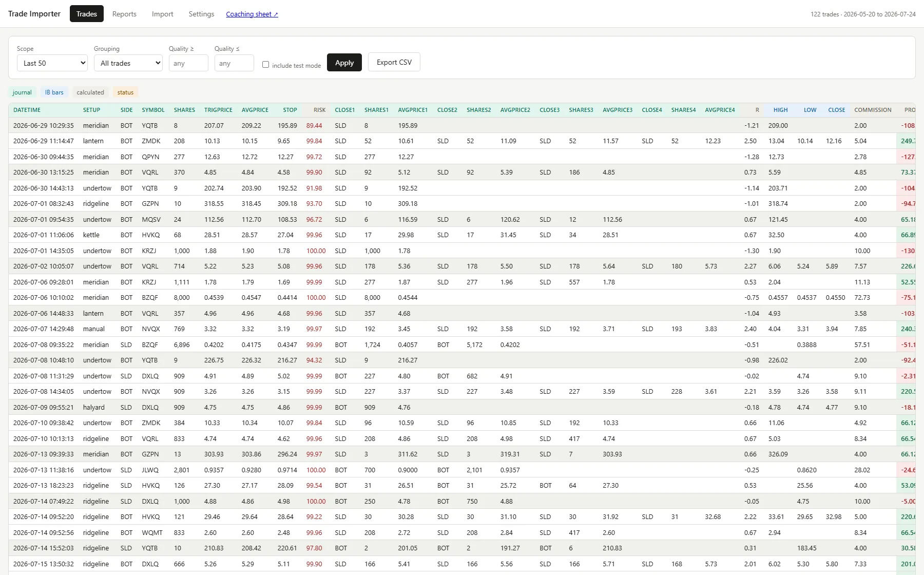Screen dimensions: 924x575
Task: Select the journal legend chip
Action: tap(22, 92)
